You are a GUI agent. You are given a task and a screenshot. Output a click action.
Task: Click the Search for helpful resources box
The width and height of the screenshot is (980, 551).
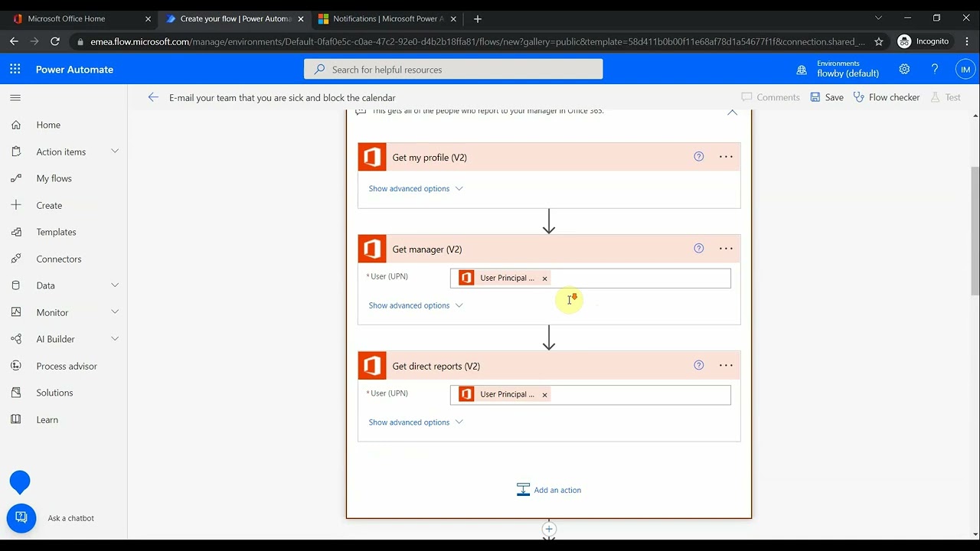[x=453, y=69]
